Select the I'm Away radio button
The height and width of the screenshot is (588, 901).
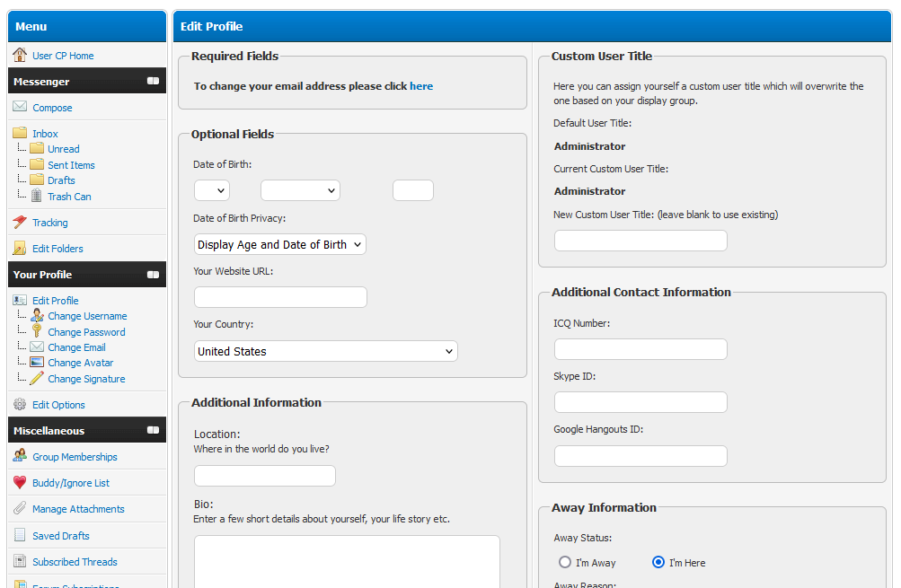click(x=565, y=562)
